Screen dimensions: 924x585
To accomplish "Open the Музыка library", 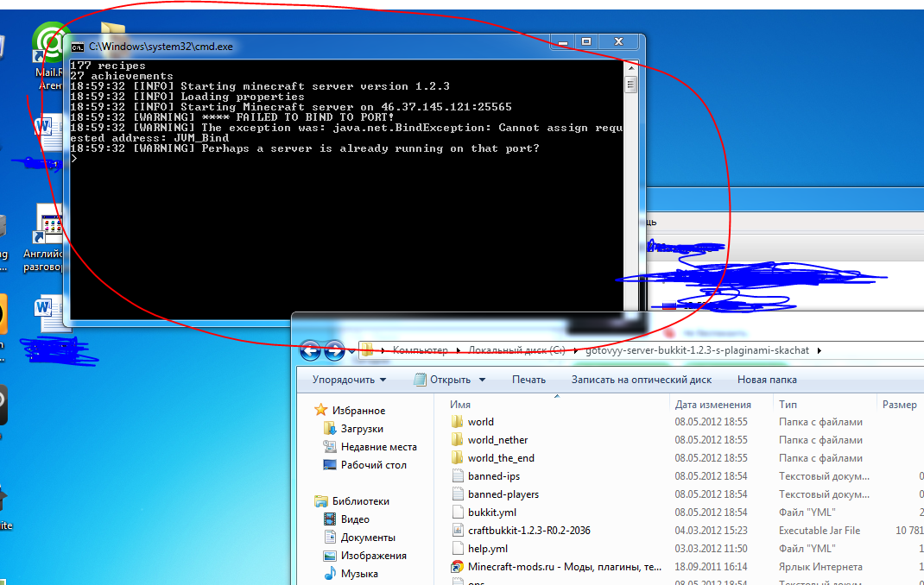I will 359,574.
